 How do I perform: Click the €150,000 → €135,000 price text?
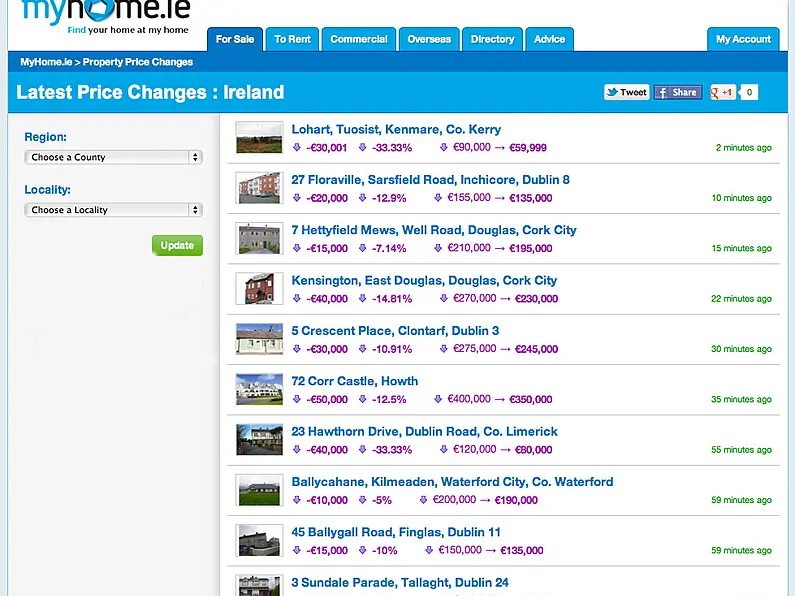point(490,550)
